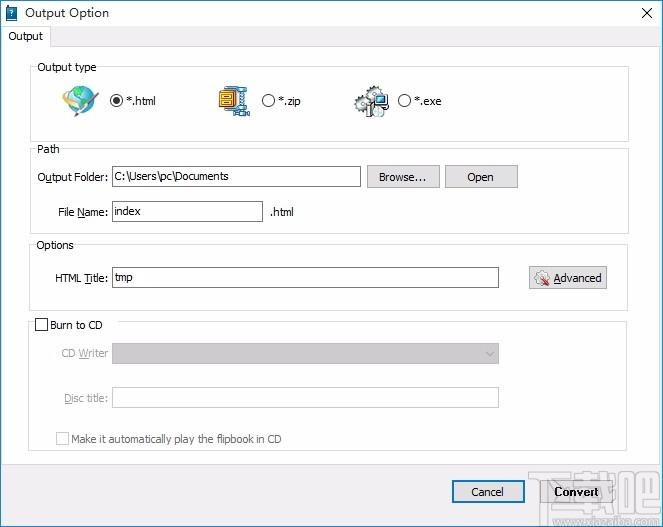This screenshot has width=663, height=527.
Task: Click the Output Option title bar app icon
Action: (11, 13)
